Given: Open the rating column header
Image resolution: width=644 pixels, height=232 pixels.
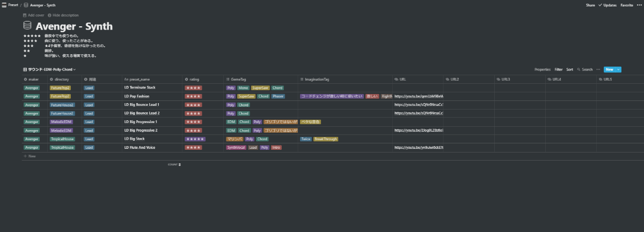Looking at the screenshot, I should [x=202, y=79].
